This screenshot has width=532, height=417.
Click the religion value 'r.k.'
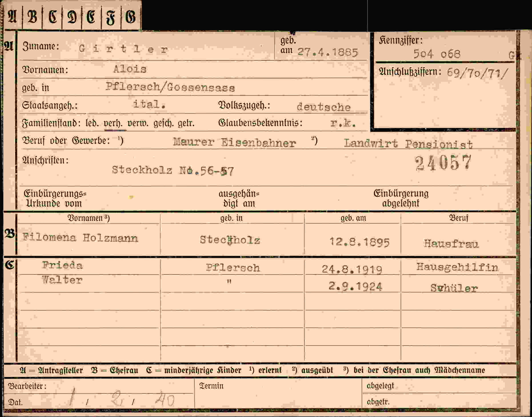click(343, 123)
